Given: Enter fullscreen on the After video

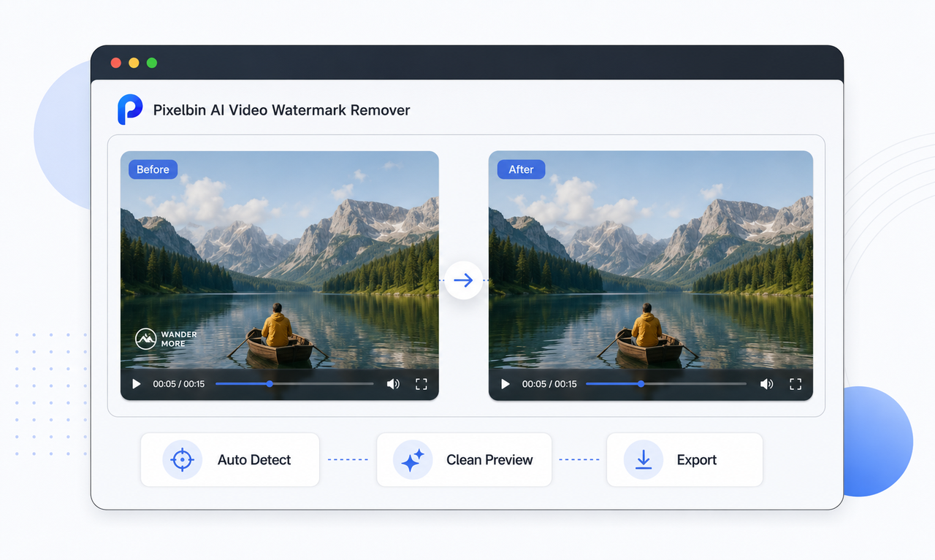Looking at the screenshot, I should point(795,384).
